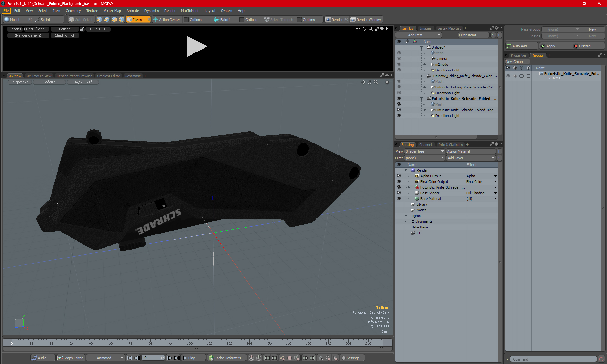Switch to the Schematic tab
This screenshot has height=364, width=607.
click(133, 76)
